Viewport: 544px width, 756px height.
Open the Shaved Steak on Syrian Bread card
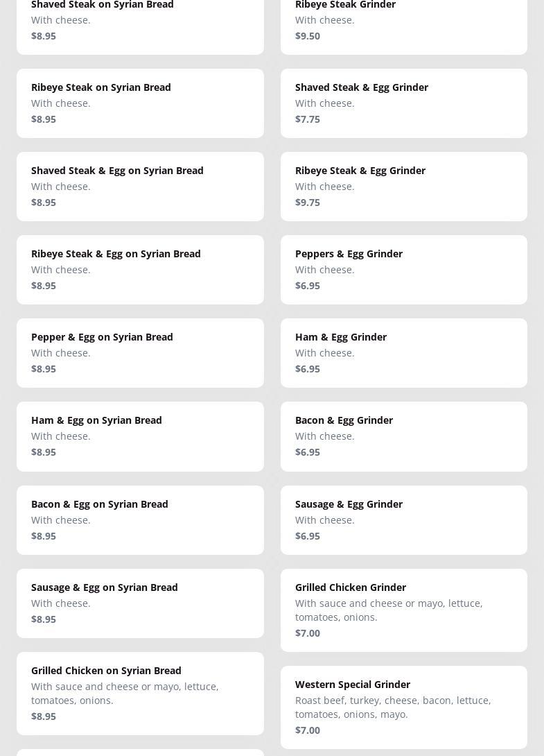coord(140,21)
